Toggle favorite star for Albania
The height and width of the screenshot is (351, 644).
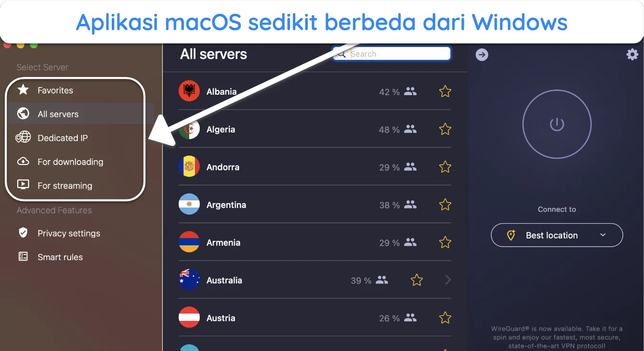[445, 91]
